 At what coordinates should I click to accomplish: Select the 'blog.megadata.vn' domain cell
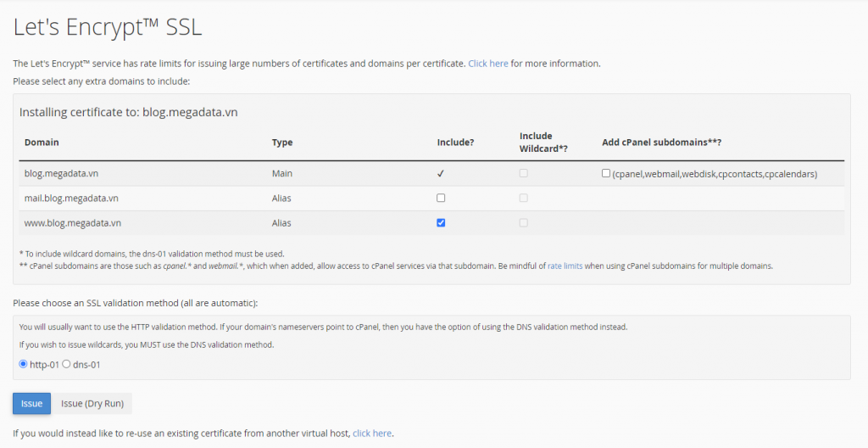[x=61, y=174]
